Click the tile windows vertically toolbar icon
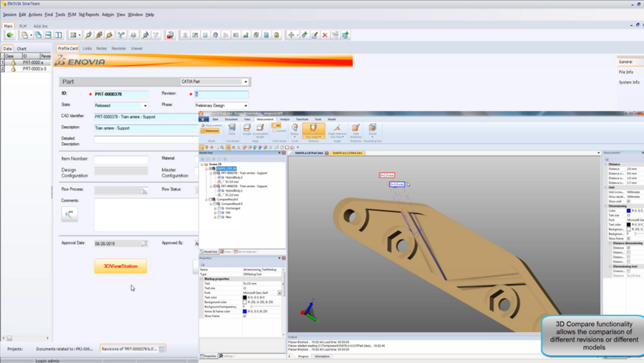The width and height of the screenshot is (644, 363). pyautogui.click(x=58, y=35)
